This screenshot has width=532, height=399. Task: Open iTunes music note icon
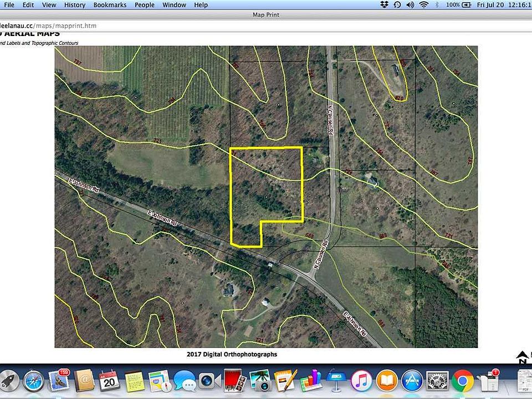(x=361, y=381)
